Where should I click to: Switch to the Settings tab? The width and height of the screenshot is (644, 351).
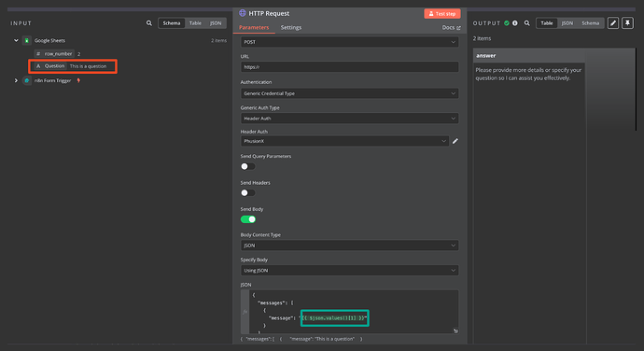tap(291, 27)
